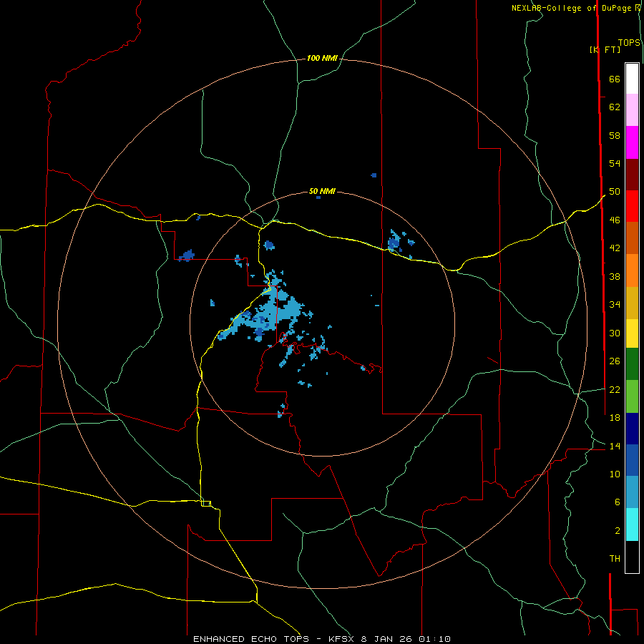644x644 pixels.
Task: Click the legend value 46
Action: 615,220
